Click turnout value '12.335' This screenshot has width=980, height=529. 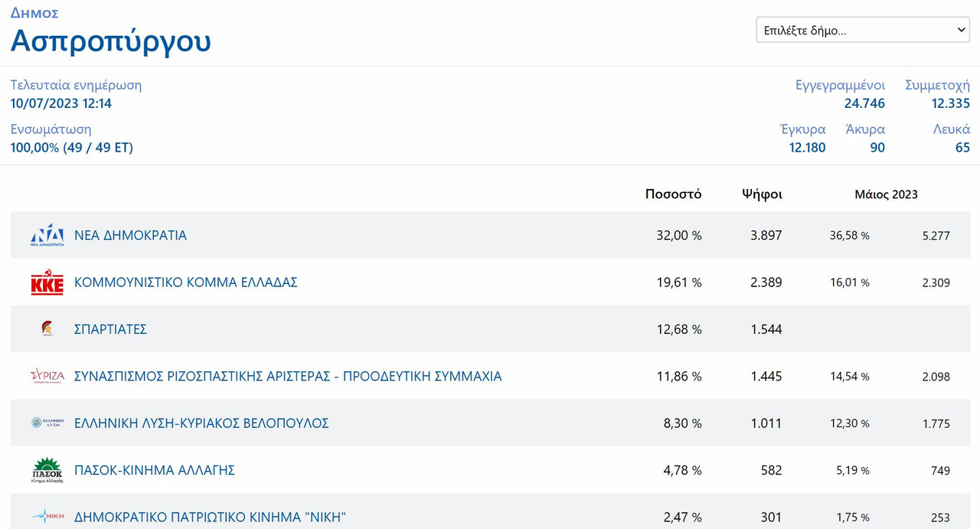tap(950, 103)
